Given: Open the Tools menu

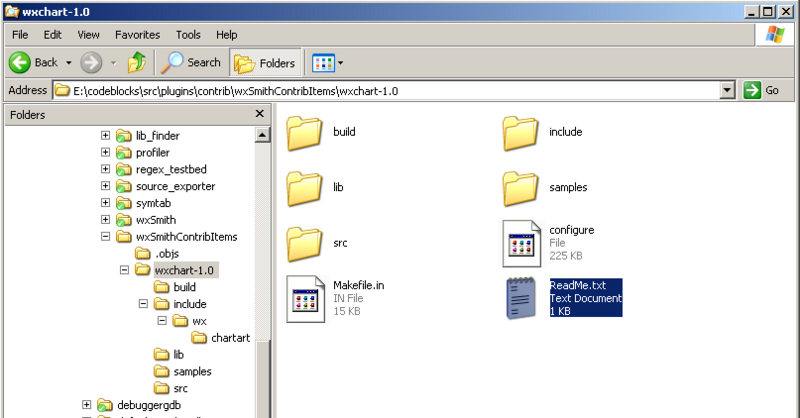Looking at the screenshot, I should coord(188,35).
